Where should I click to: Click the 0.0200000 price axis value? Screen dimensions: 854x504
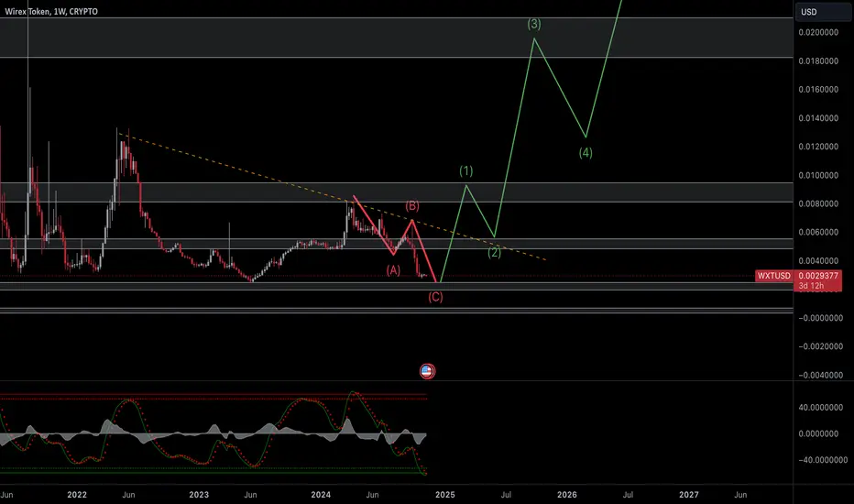pos(818,33)
